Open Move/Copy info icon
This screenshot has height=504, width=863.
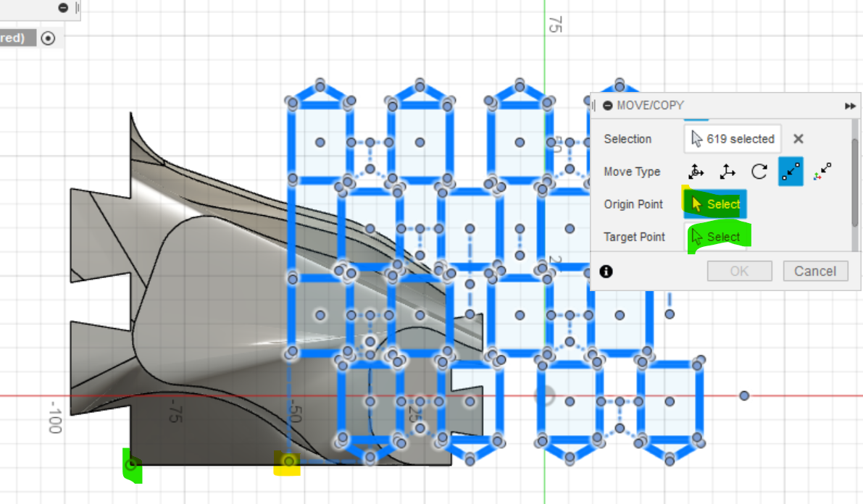coord(606,272)
